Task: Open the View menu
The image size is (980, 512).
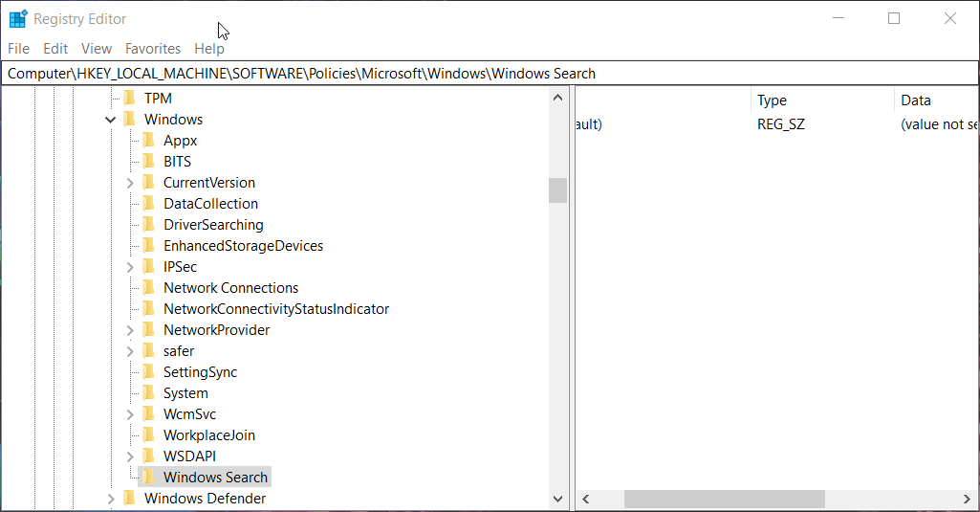Action: [x=97, y=48]
